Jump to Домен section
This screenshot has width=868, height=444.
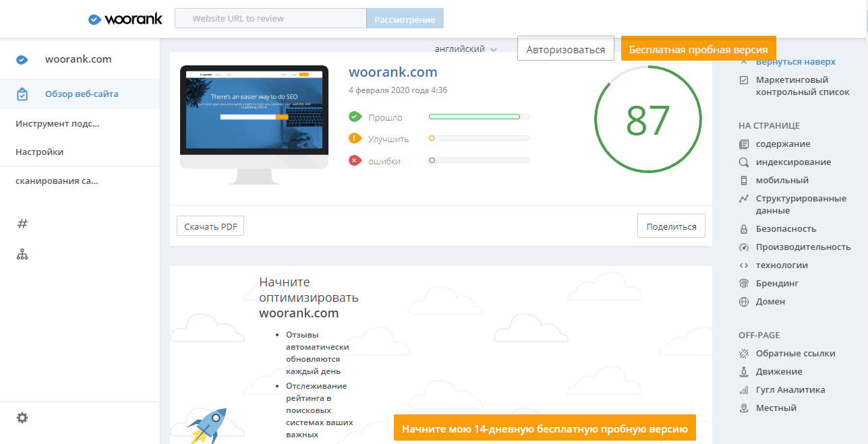(771, 302)
